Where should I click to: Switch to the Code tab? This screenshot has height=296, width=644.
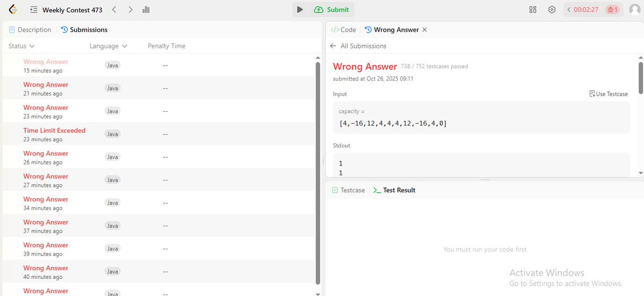[343, 30]
